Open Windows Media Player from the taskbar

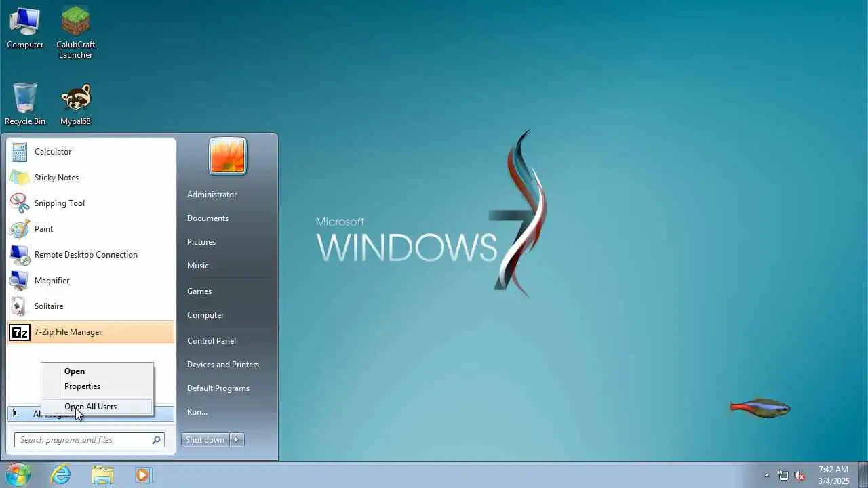click(143, 475)
